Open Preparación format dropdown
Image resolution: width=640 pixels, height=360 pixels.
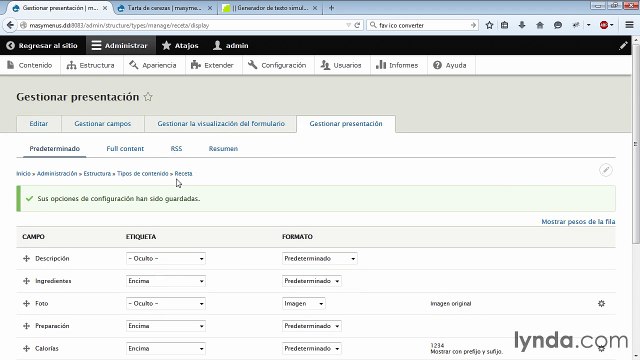click(x=312, y=326)
